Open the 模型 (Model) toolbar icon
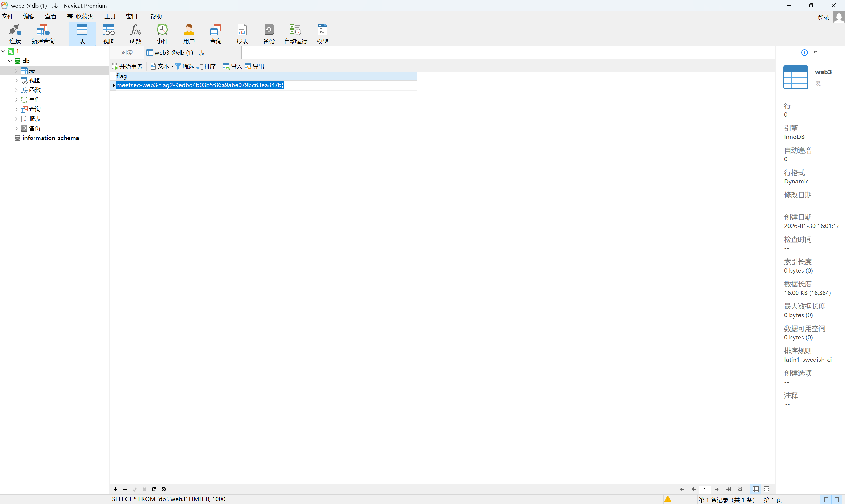Viewport: 845px width, 504px height. 322,34
